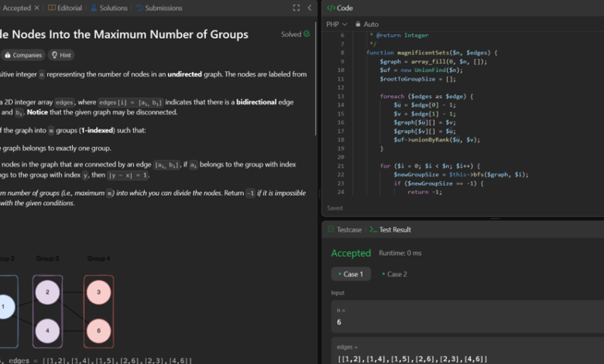Click code line 8 magnificentSets function
Image resolution: width=604 pixels, height=364 pixels.
[431, 53]
